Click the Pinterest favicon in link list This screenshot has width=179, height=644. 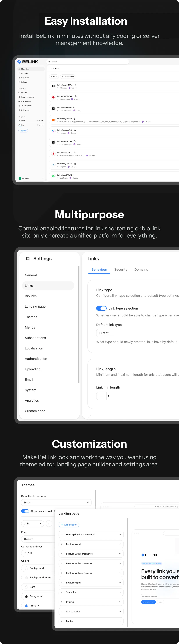53,97
